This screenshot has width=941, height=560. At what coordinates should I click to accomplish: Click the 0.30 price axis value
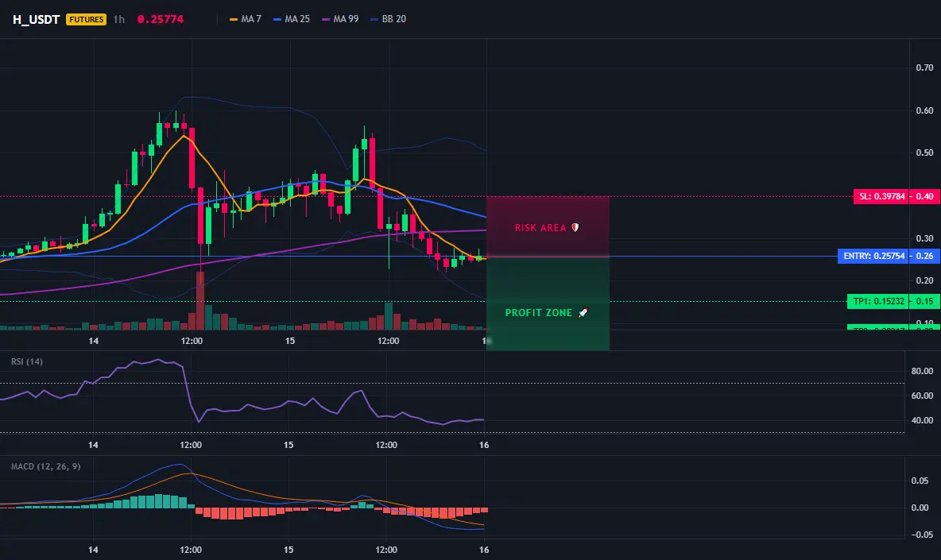(924, 238)
